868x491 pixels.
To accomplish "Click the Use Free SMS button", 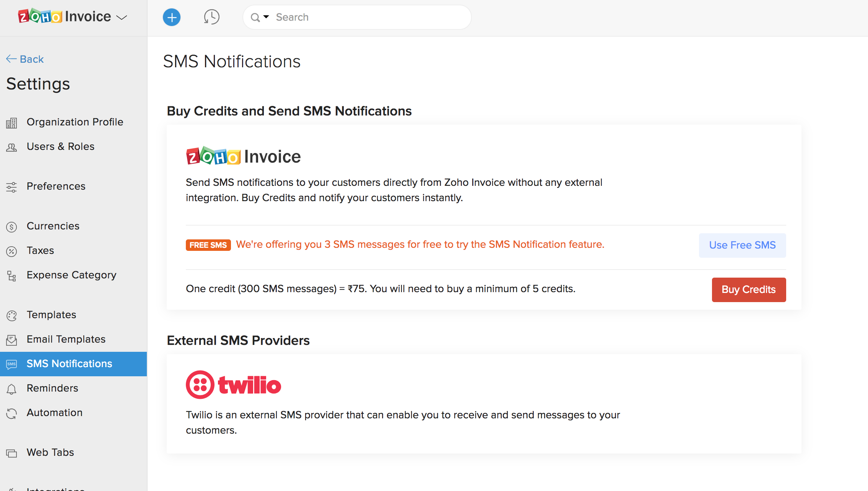I will (x=742, y=245).
